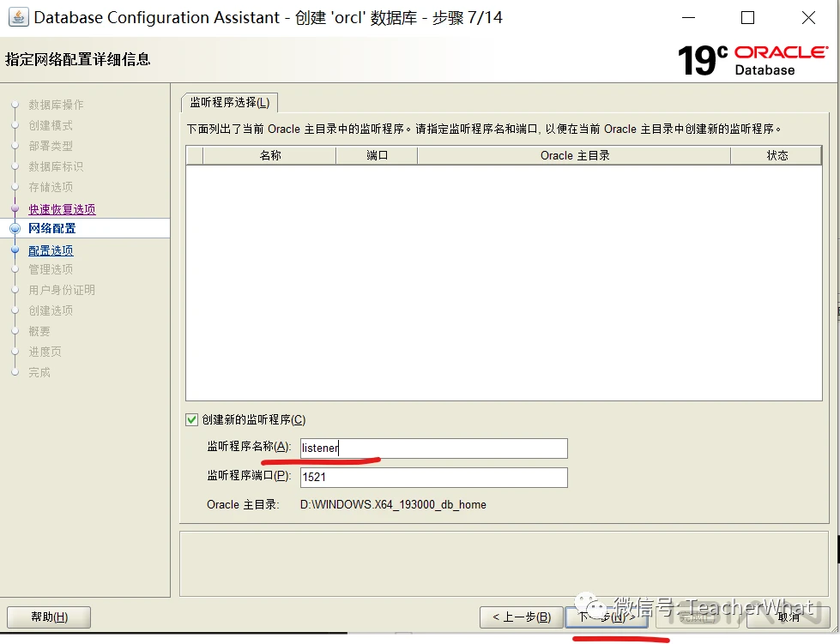Click the 监听程序名称 input field

pos(433,448)
